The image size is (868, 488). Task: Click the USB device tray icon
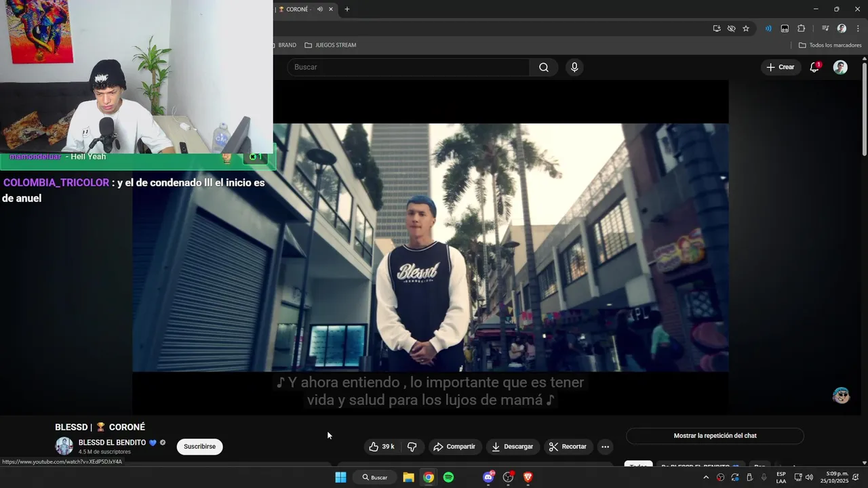749,477
